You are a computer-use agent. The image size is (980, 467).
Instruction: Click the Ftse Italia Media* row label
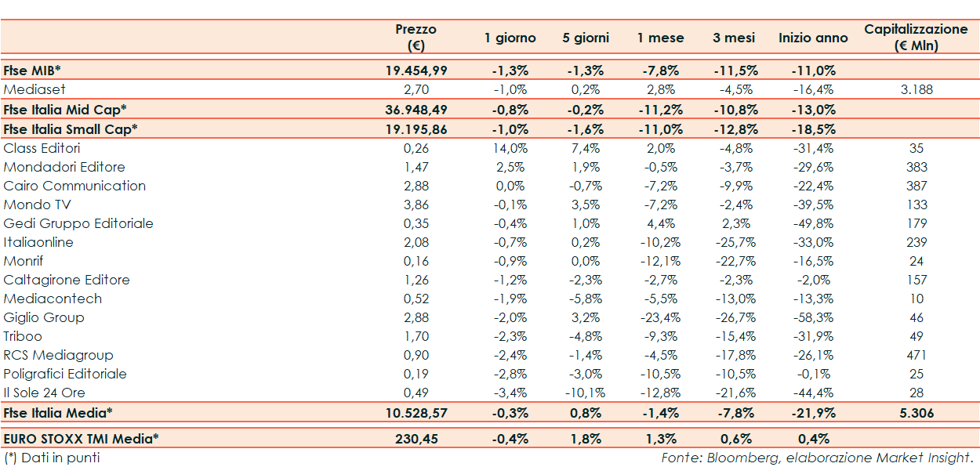[58, 412]
